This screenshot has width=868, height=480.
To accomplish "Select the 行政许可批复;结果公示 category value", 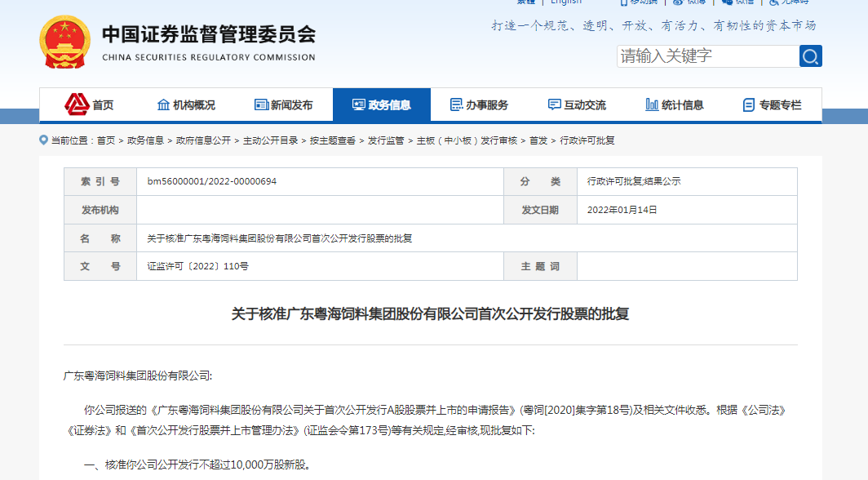I will (634, 181).
